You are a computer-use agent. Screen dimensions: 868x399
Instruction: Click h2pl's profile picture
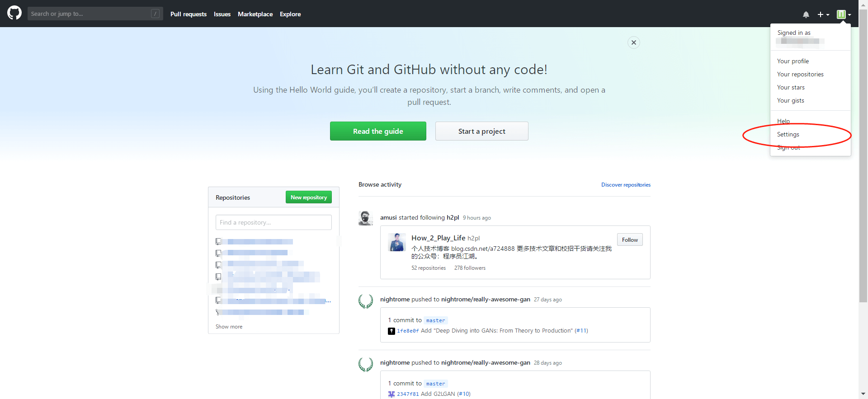coord(397,242)
